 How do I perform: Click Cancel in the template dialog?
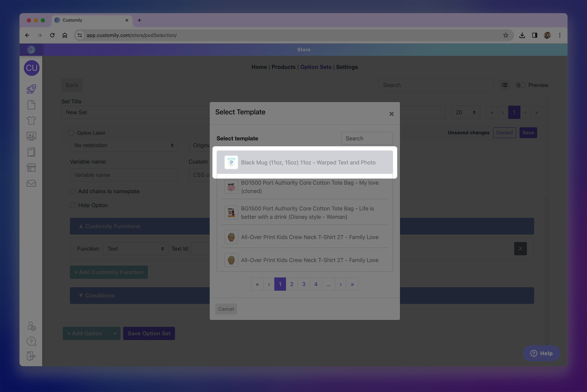pos(226,309)
